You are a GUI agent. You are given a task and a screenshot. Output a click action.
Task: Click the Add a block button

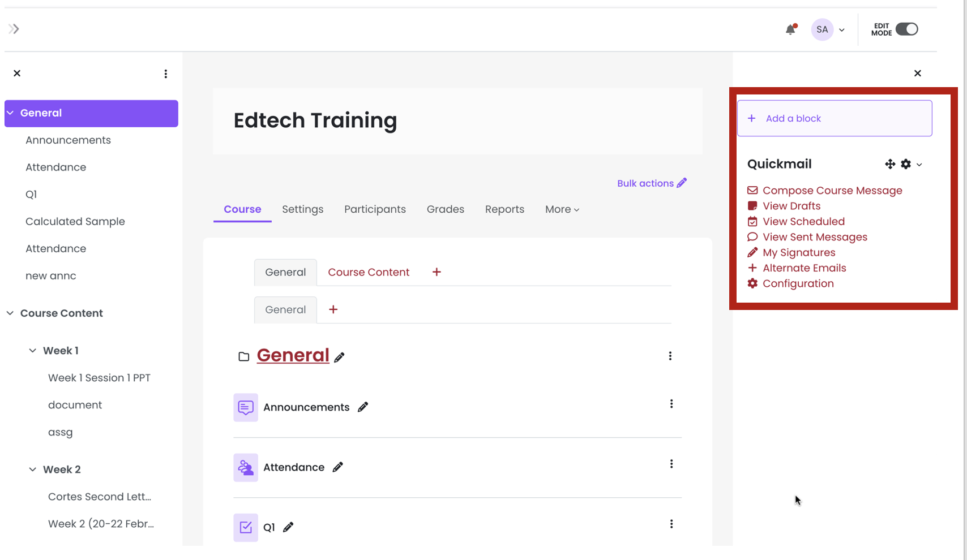point(834,118)
